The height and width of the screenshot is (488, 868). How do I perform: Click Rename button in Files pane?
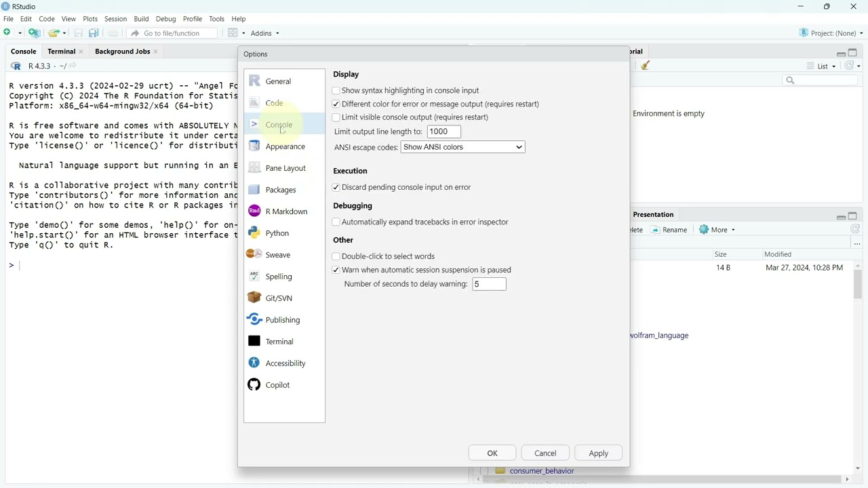coord(669,230)
